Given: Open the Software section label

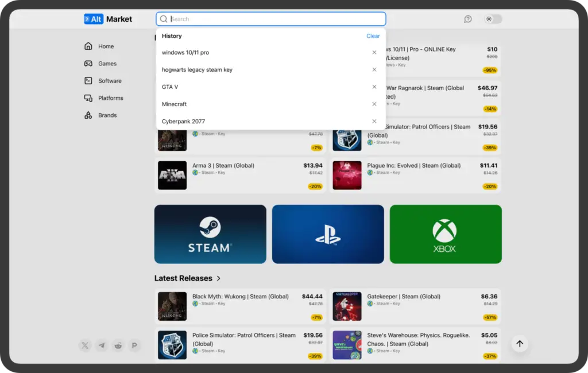Looking at the screenshot, I should [x=110, y=81].
